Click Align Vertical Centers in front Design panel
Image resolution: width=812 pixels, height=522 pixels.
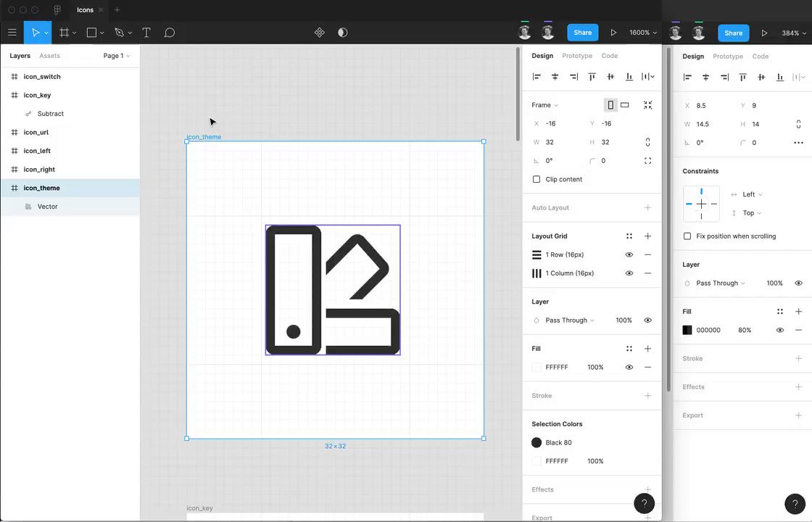click(610, 77)
